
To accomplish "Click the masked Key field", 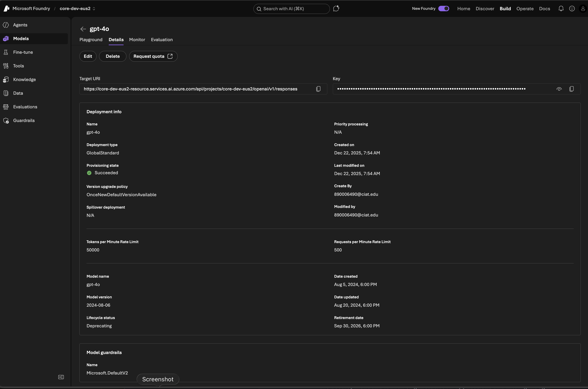I will [456, 89].
